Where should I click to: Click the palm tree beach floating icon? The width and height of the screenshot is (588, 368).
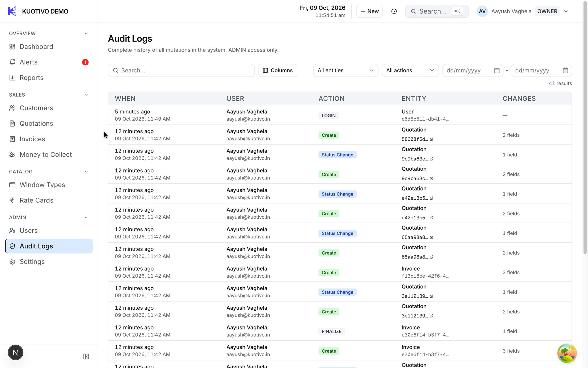pyautogui.click(x=567, y=353)
